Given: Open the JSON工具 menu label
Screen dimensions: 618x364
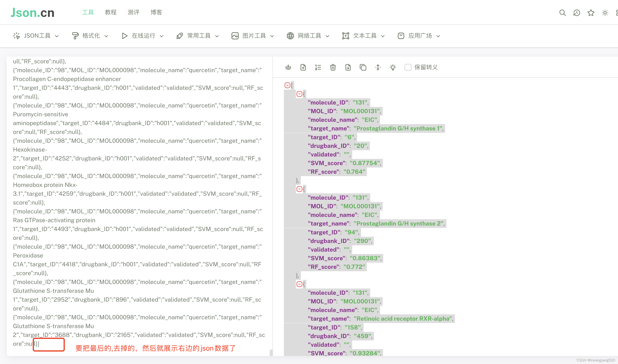Looking at the screenshot, I should (37, 36).
